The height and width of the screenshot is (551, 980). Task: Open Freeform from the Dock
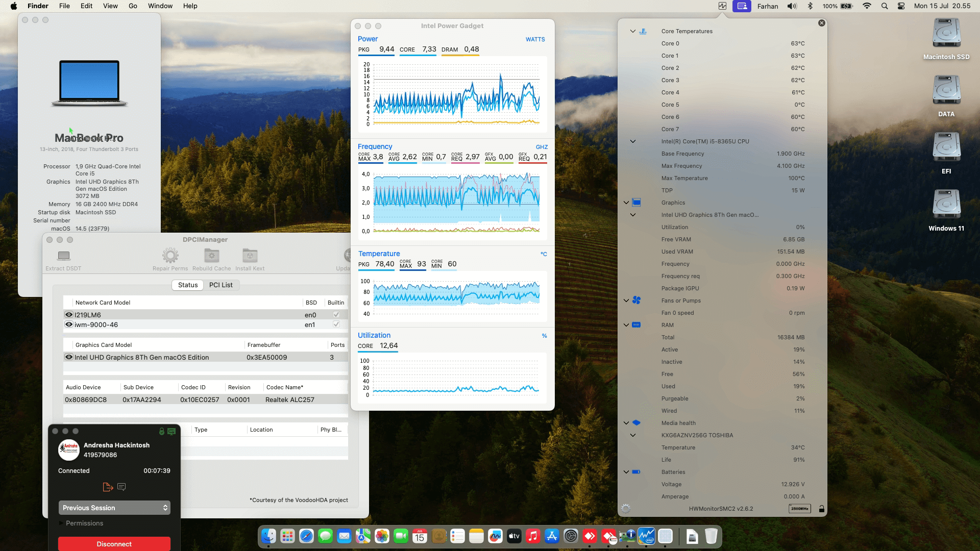[x=495, y=536]
